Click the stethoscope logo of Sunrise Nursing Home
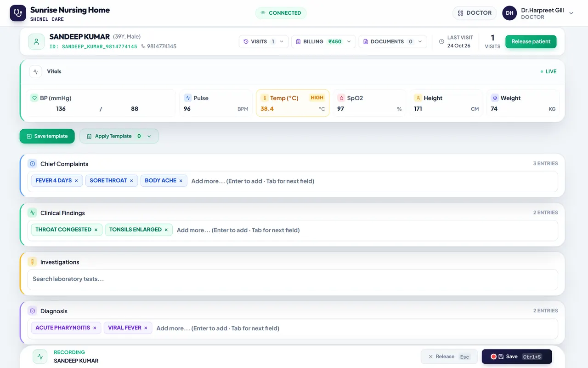The height and width of the screenshot is (368, 588). coord(18,13)
